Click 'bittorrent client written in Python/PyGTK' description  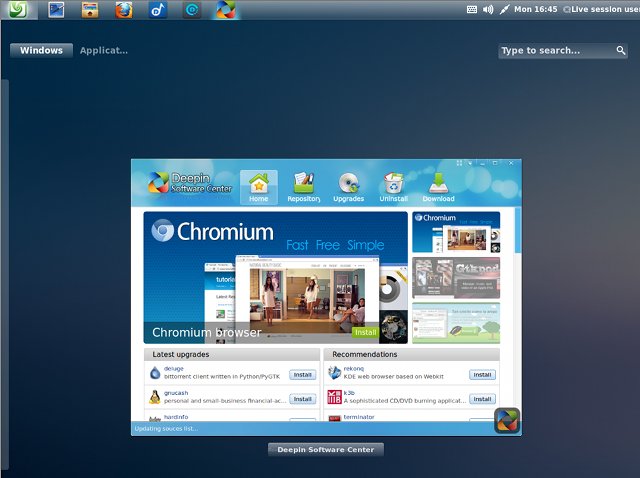coord(222,376)
